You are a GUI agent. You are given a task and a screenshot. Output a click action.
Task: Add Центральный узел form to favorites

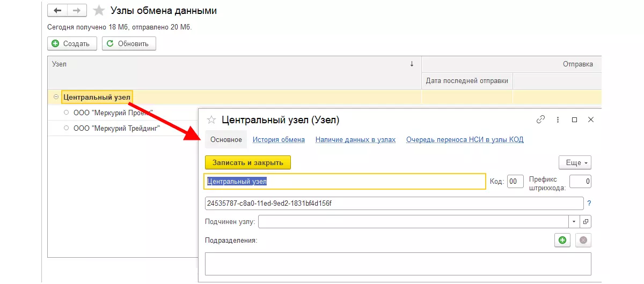click(211, 120)
